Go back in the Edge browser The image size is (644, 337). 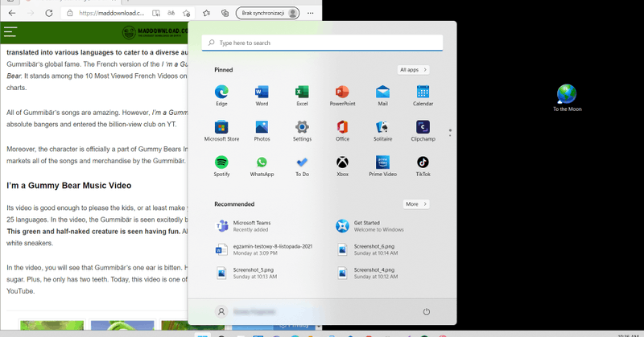click(12, 13)
